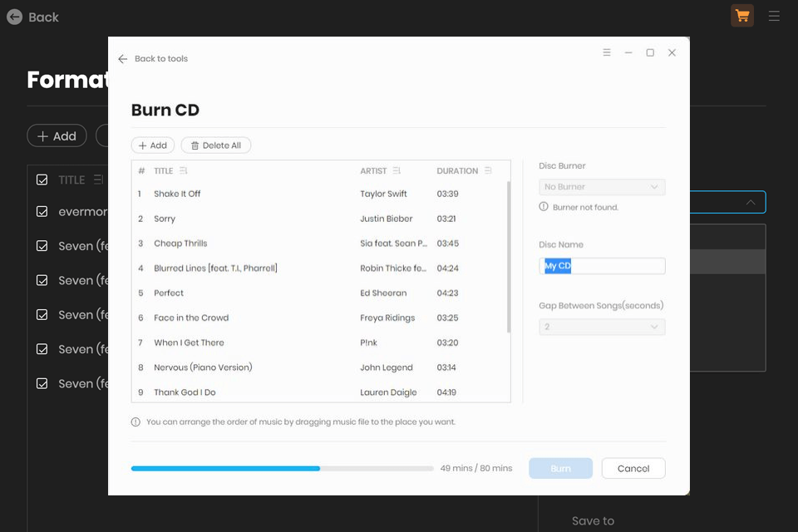This screenshot has height=532, width=798.
Task: Cancel the Burn CD dialog
Action: tap(633, 468)
